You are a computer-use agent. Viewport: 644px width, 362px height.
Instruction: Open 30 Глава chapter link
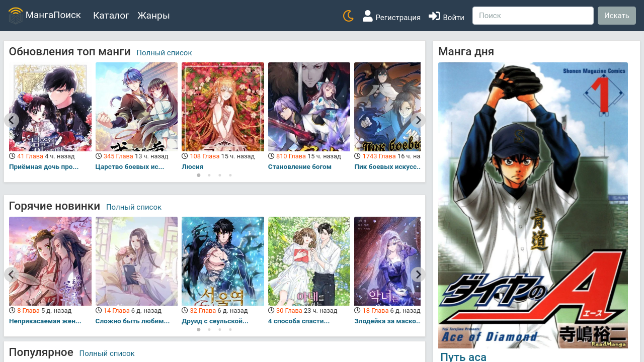289,311
